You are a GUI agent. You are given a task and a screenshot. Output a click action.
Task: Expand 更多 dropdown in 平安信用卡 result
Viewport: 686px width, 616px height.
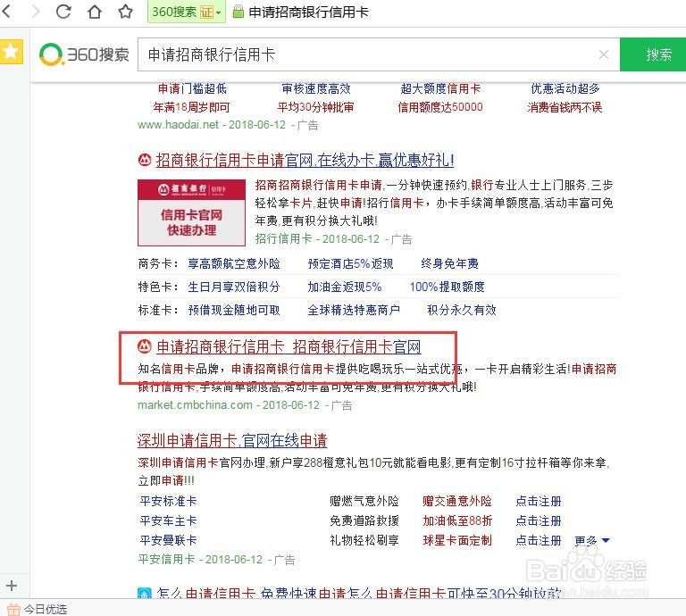pyautogui.click(x=592, y=540)
